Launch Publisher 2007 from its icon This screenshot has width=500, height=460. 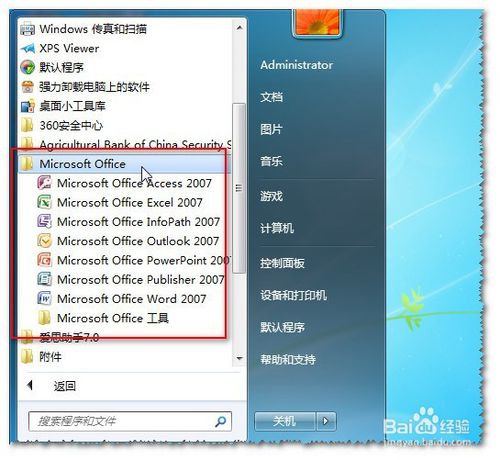coord(44,279)
